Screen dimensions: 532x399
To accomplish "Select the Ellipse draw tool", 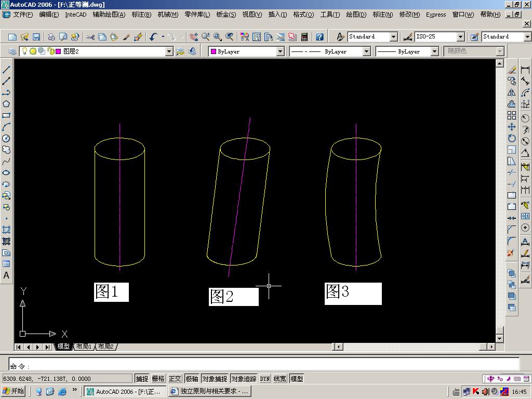I will pyautogui.click(x=6, y=172).
